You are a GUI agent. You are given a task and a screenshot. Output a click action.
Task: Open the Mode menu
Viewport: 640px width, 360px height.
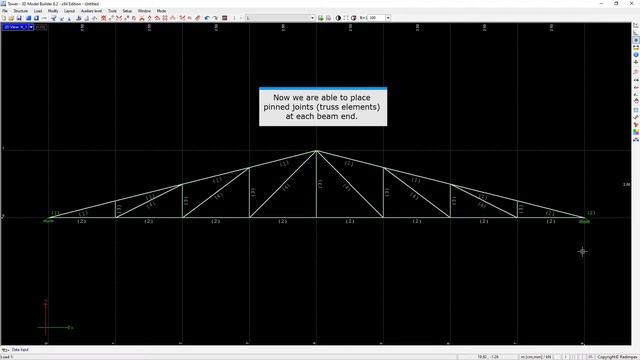click(x=161, y=11)
